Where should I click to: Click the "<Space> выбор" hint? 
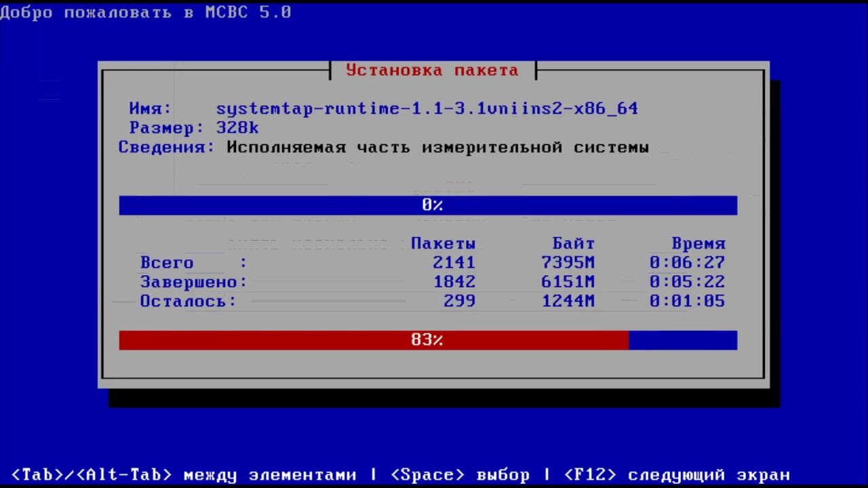460,475
